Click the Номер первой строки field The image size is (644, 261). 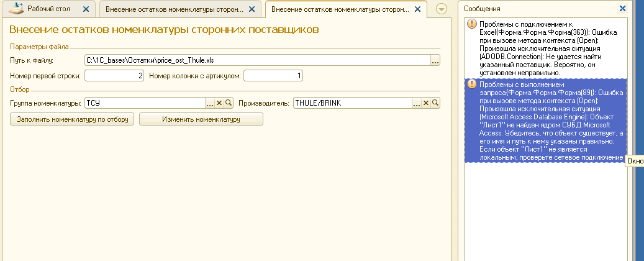click(114, 76)
